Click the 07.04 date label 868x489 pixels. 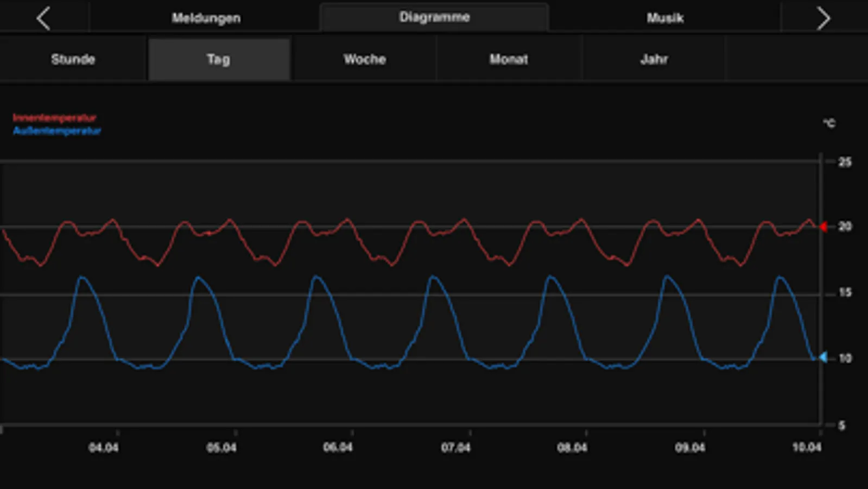point(455,448)
